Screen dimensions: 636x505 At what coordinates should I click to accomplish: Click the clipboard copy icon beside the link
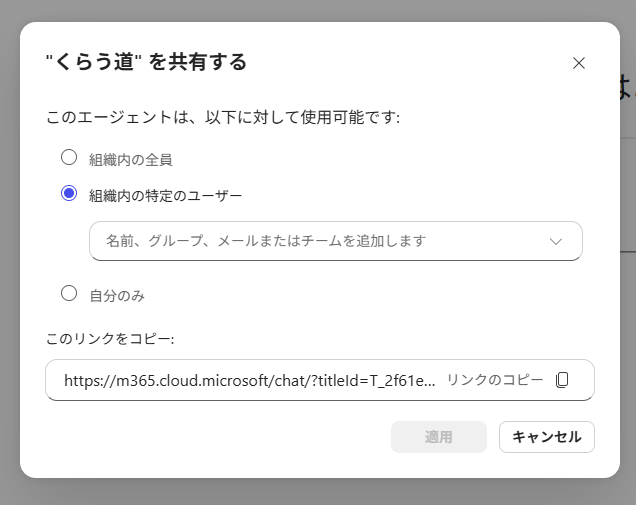(x=562, y=380)
